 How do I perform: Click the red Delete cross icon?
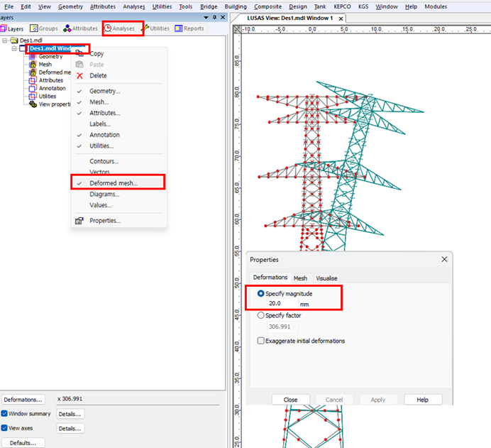click(79, 76)
